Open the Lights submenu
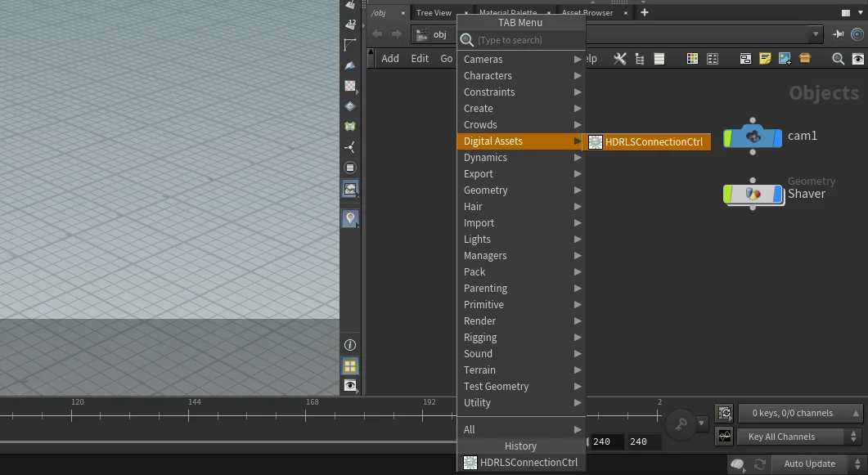Image resolution: width=868 pixels, height=475 pixels. [x=521, y=240]
